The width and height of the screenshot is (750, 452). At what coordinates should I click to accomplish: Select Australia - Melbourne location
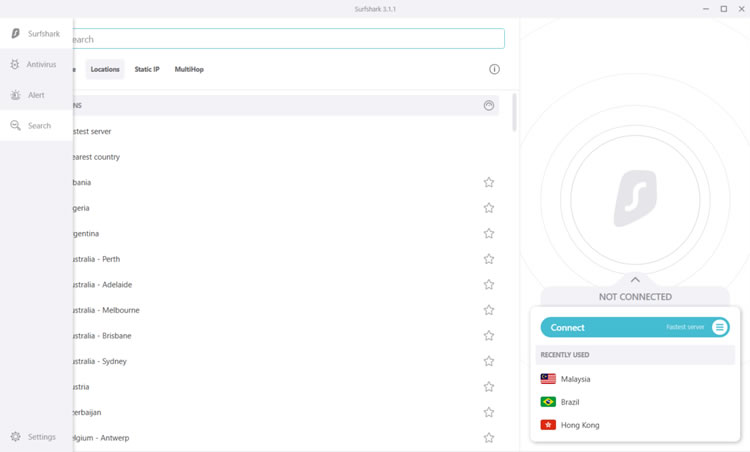click(286, 310)
